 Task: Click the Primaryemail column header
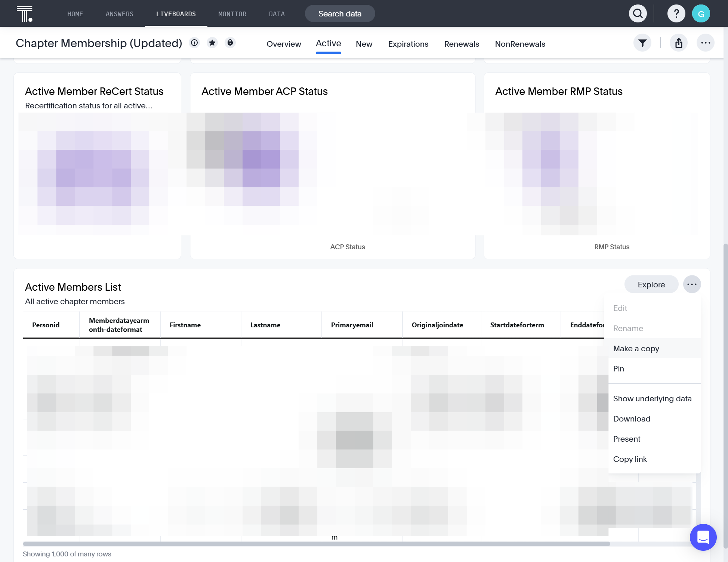[362, 325]
